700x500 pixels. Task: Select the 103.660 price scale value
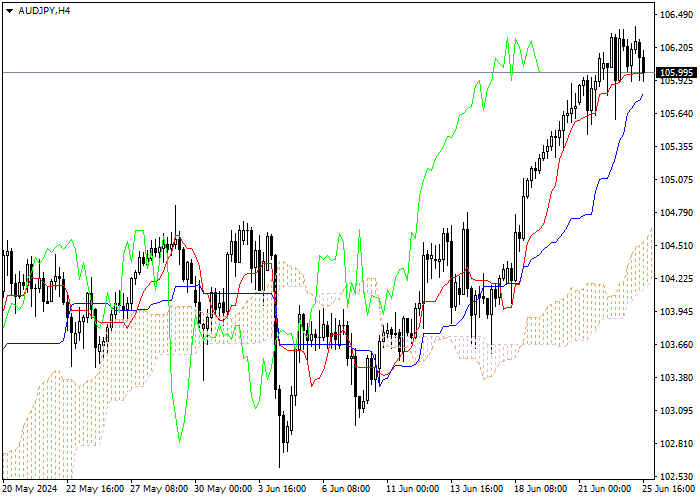tap(676, 345)
